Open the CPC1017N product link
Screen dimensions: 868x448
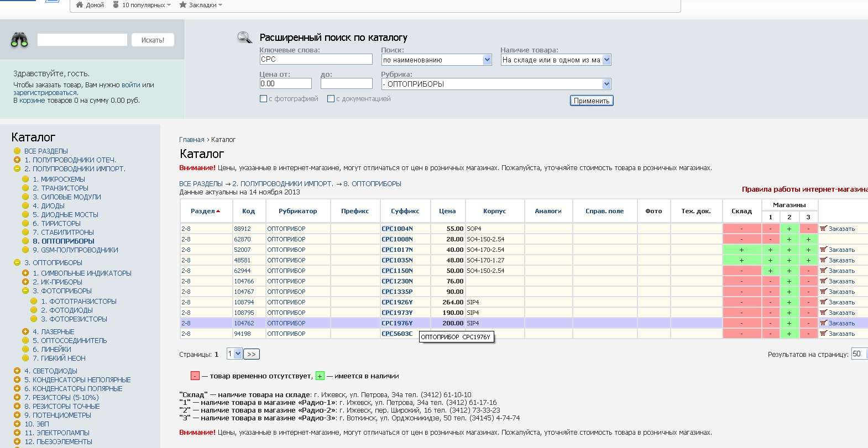coord(397,250)
